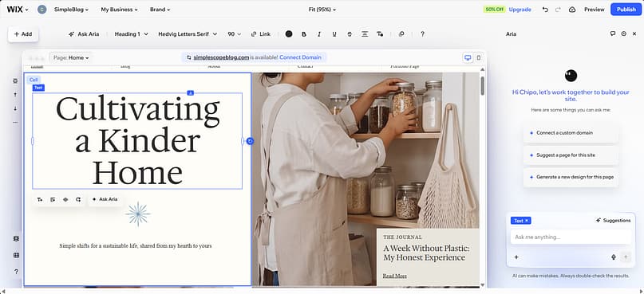The height and width of the screenshot is (294, 644).
Task: Click the Preview button
Action: click(595, 10)
